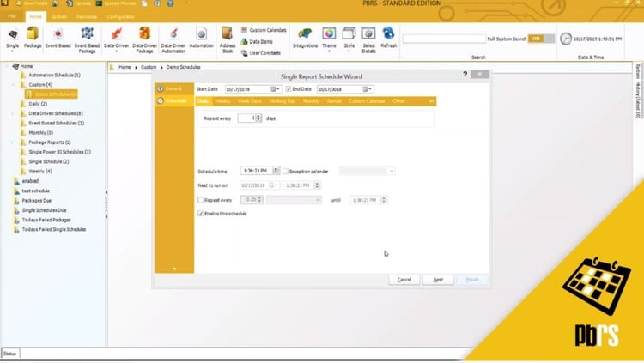Click the Next button in wizard

point(438,280)
